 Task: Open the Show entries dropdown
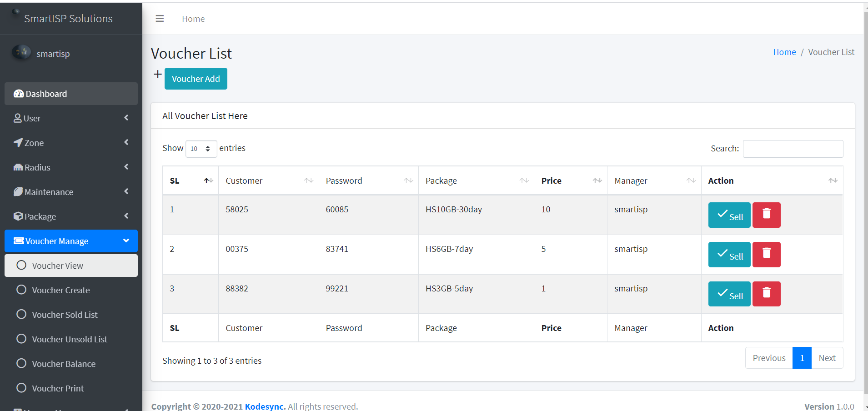[x=201, y=149]
